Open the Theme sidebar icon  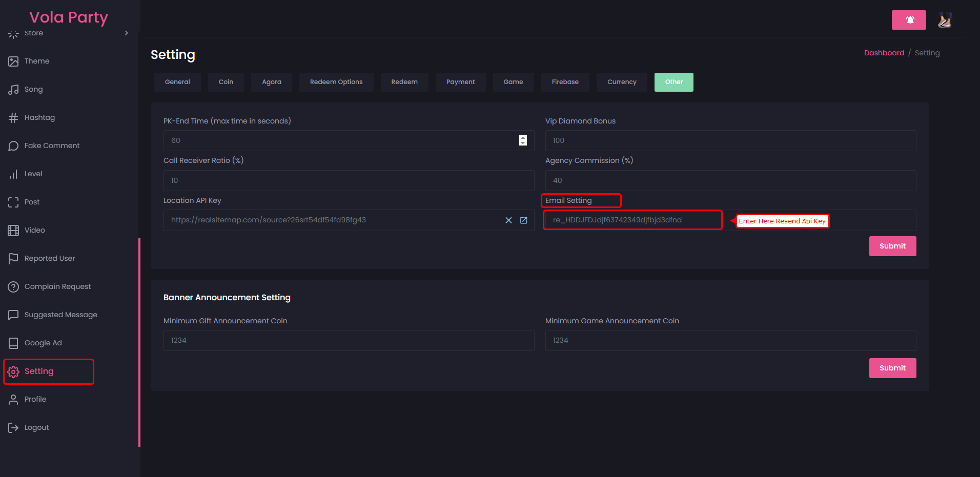point(13,61)
